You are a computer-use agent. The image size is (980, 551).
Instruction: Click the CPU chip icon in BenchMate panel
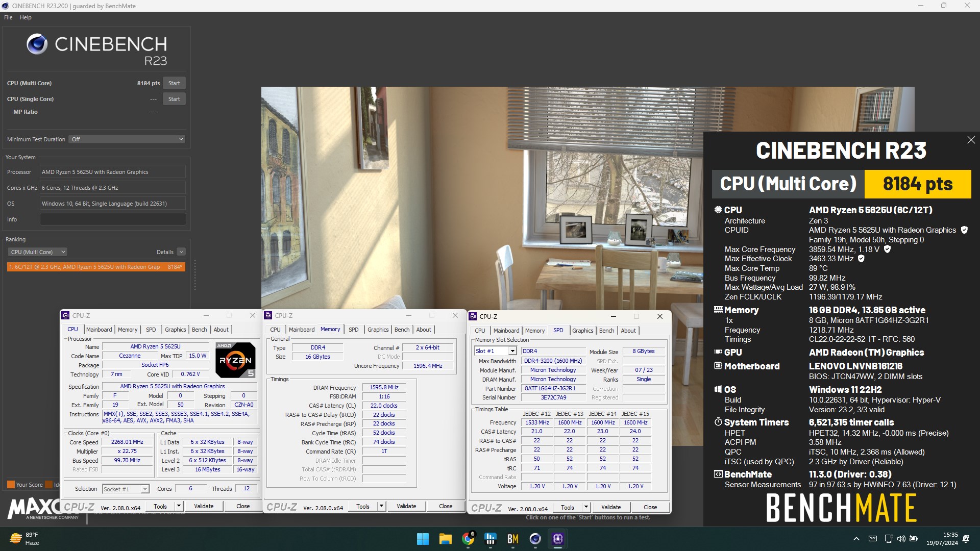coord(718,210)
